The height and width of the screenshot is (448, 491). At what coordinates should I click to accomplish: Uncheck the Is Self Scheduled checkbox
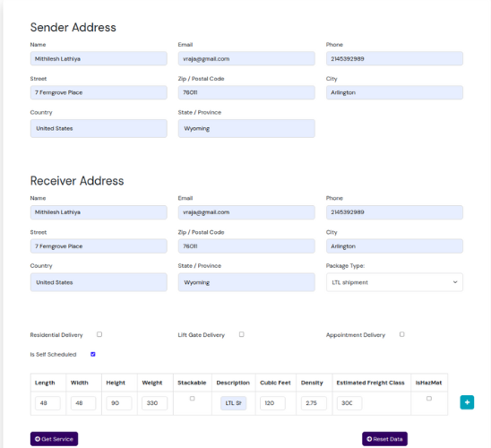click(x=93, y=354)
